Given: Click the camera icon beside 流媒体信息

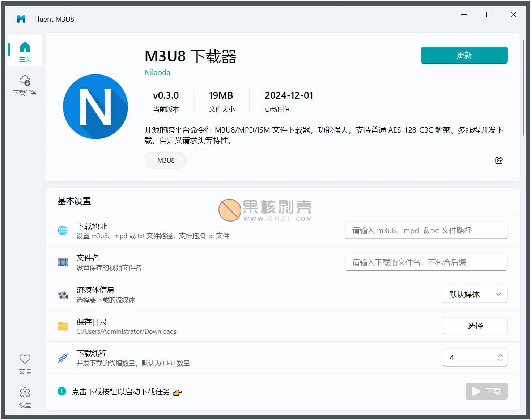Looking at the screenshot, I should coord(63,295).
